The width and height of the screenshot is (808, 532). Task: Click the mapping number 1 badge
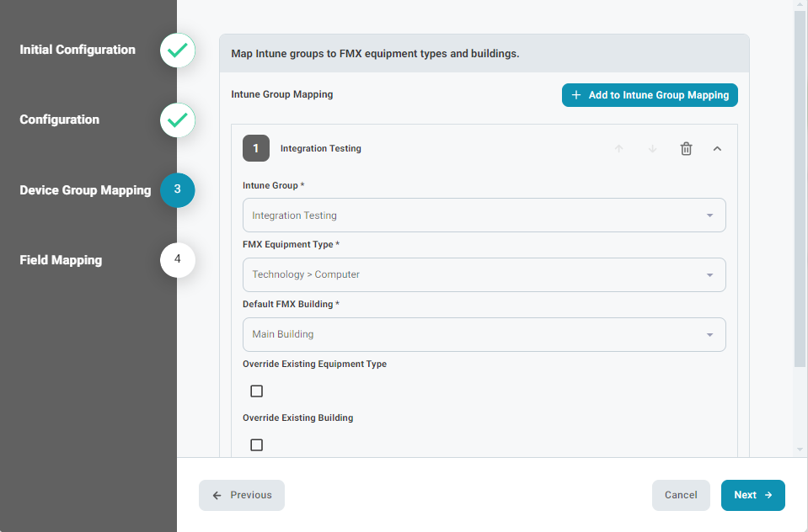pyautogui.click(x=256, y=148)
